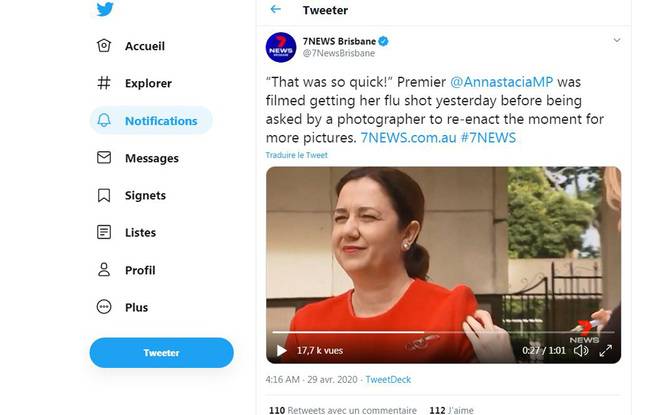
Task: Click the blue Tweeter button
Action: pyautogui.click(x=161, y=352)
